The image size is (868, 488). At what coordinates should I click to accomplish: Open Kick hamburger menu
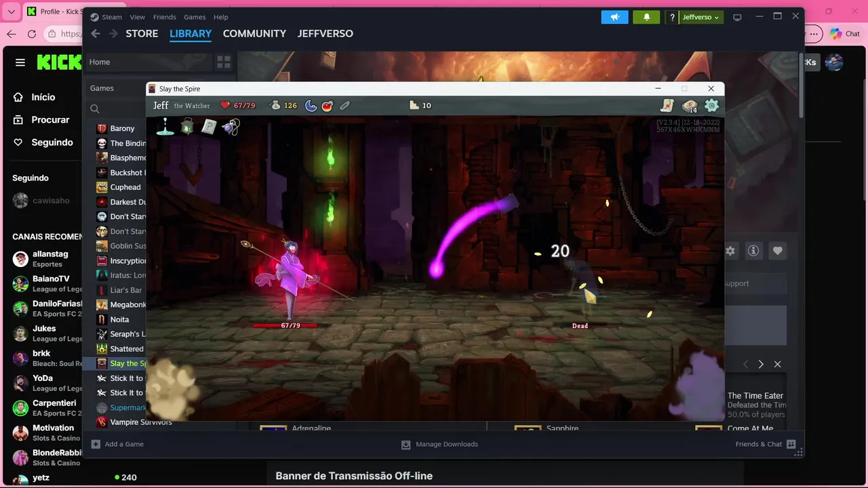tap(20, 62)
